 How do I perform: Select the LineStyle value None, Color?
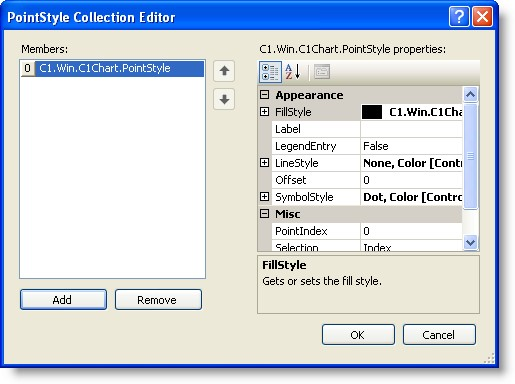pyautogui.click(x=411, y=163)
